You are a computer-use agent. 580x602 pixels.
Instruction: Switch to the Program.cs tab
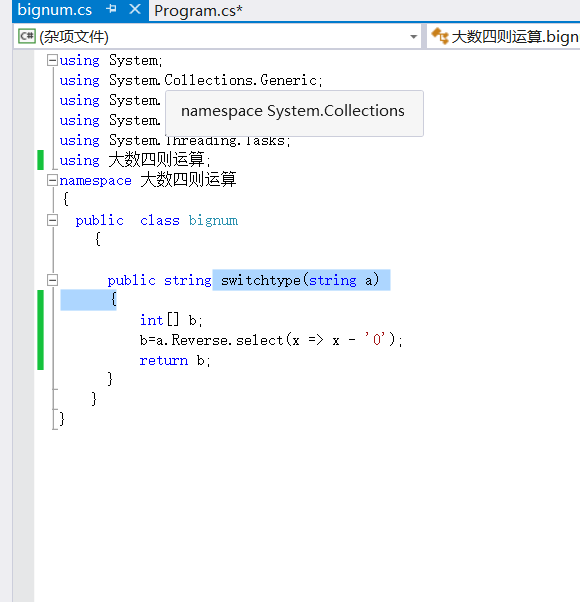[x=198, y=11]
